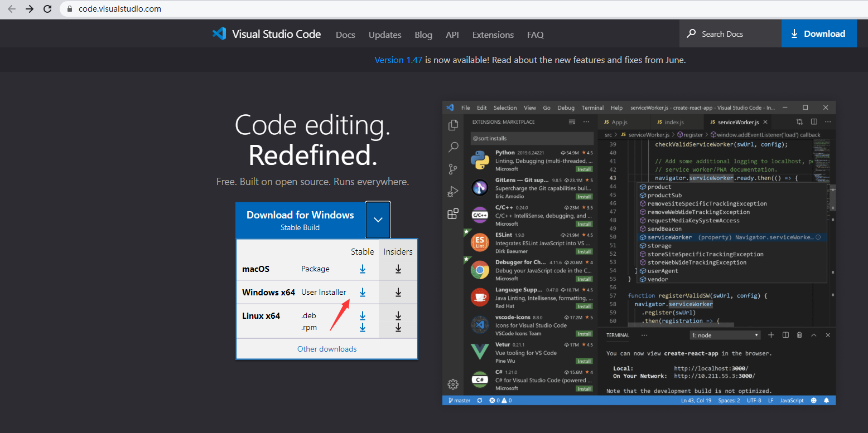Click 'Spaces: 2' in the status bar
This screenshot has height=433, width=868.
click(x=729, y=401)
